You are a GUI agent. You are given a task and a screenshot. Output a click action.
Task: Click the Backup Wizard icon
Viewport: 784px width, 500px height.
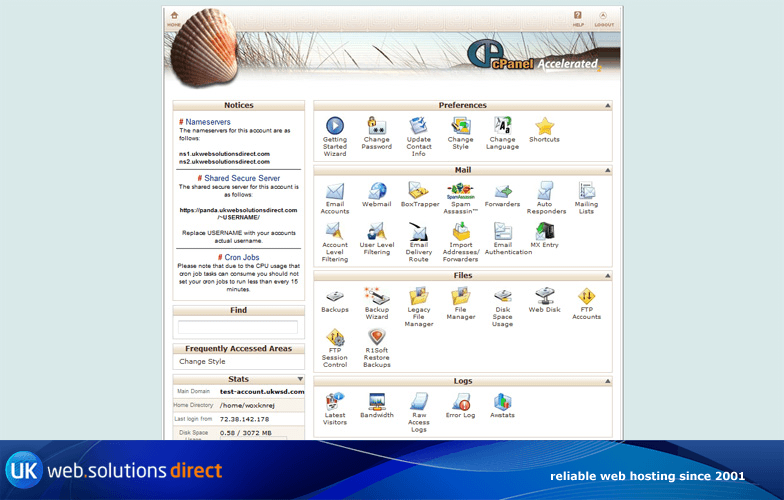(x=376, y=296)
